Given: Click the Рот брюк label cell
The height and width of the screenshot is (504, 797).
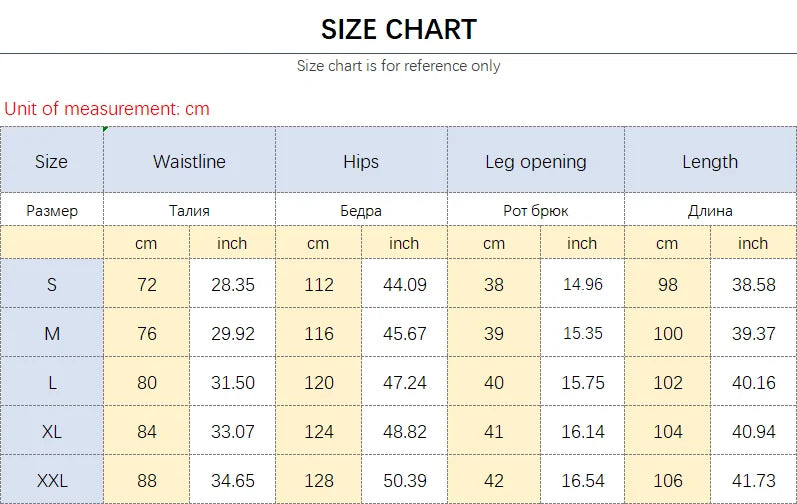Looking at the screenshot, I should click(536, 209).
